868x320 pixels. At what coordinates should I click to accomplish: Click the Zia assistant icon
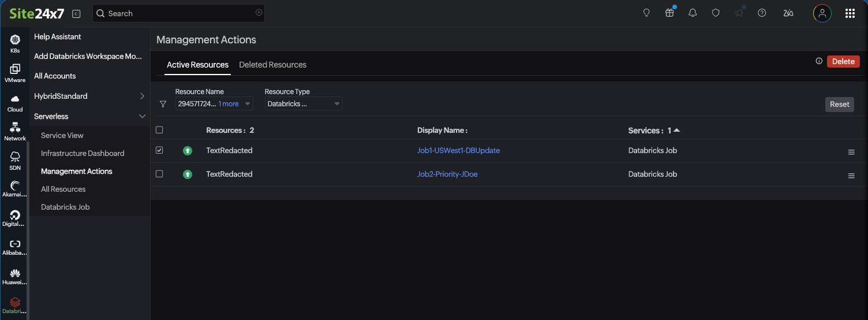(788, 13)
